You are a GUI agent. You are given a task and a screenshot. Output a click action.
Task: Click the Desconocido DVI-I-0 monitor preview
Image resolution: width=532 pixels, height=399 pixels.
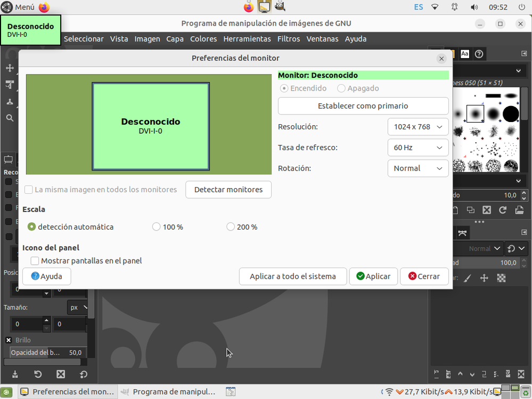pos(151,126)
